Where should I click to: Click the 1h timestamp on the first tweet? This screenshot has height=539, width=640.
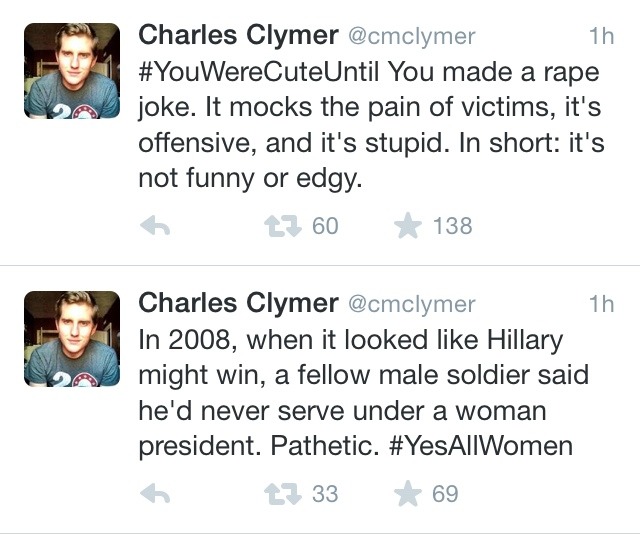601,36
